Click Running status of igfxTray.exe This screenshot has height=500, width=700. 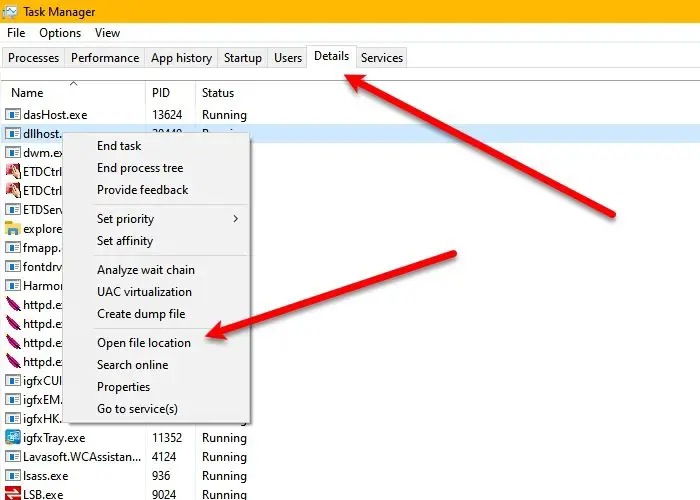[224, 438]
